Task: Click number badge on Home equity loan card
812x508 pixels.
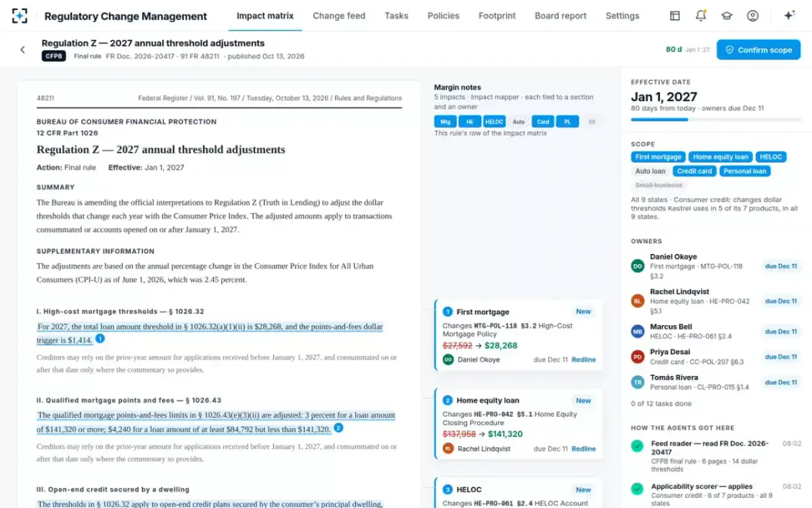Action: click(447, 400)
